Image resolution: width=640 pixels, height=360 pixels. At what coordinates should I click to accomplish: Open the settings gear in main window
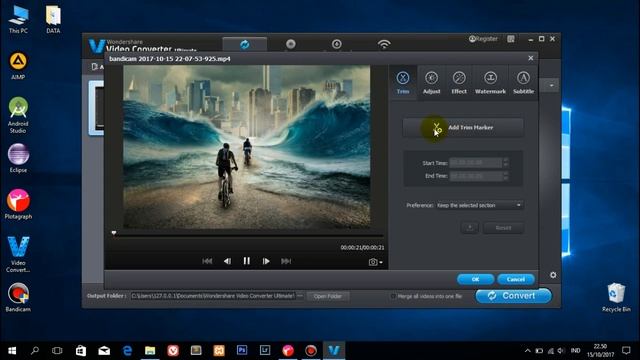click(553, 275)
